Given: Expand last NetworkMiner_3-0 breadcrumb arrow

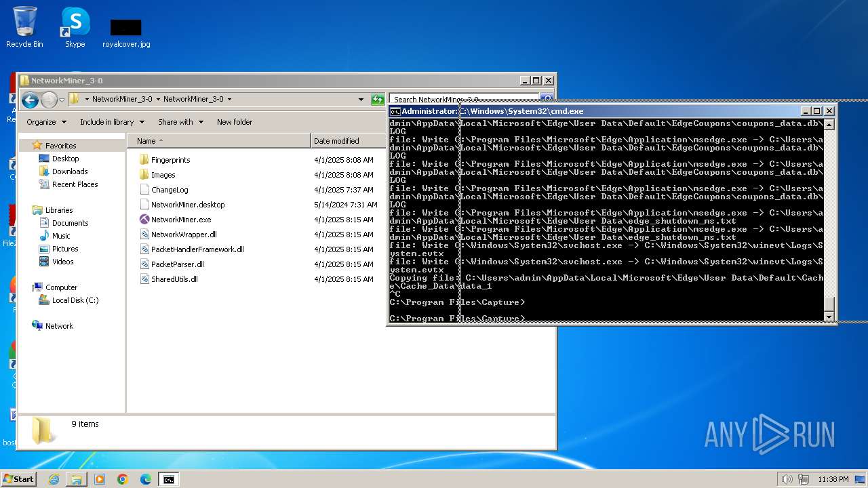Looking at the screenshot, I should [229, 100].
